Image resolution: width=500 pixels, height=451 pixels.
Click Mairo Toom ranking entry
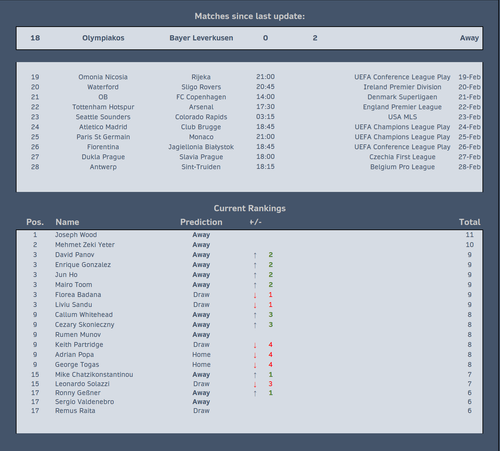(74, 285)
